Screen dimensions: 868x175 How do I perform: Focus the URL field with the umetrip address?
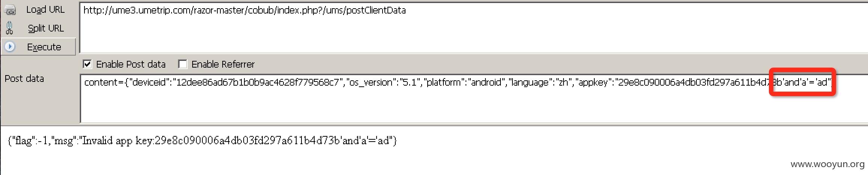[x=474, y=27]
